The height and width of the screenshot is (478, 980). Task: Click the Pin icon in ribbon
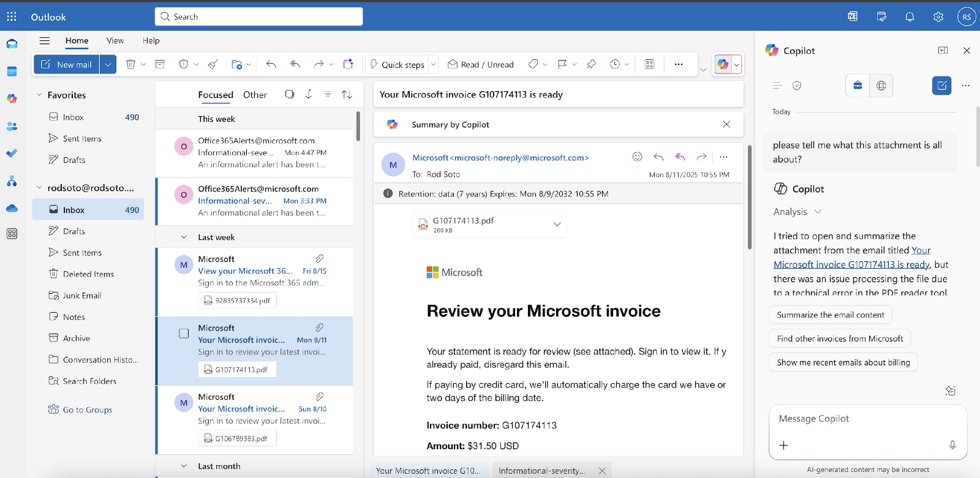[x=591, y=64]
